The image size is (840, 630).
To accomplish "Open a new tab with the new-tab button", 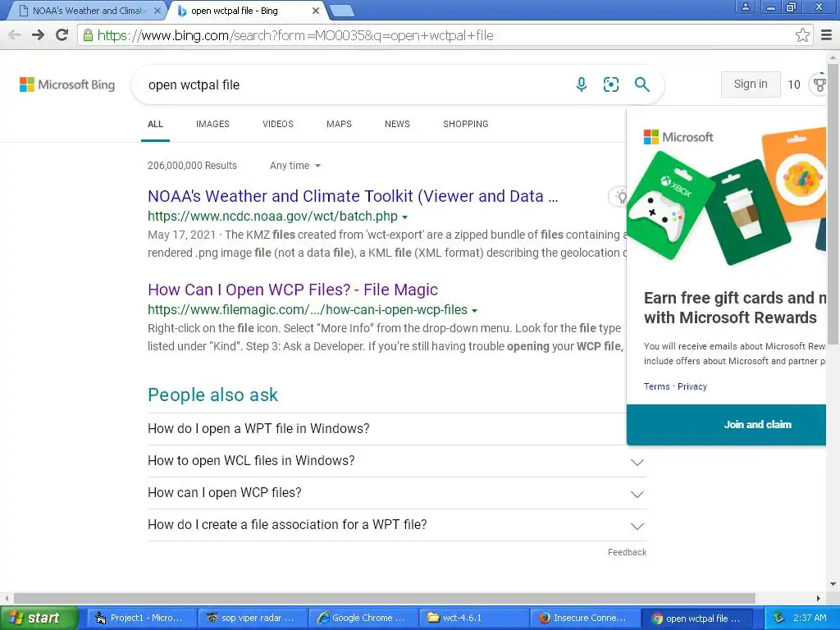I will 341,10.
